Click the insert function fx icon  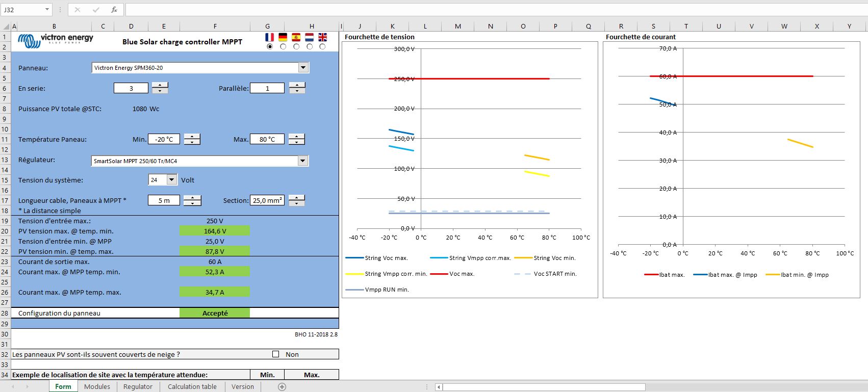114,10
